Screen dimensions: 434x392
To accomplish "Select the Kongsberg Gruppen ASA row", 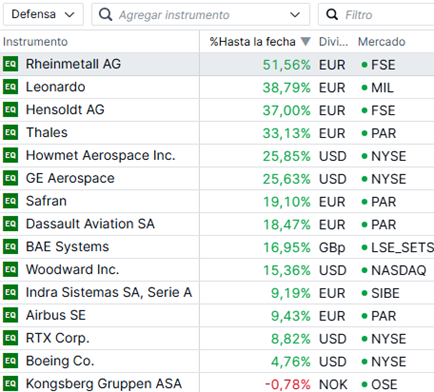I will pyautogui.click(x=217, y=383).
